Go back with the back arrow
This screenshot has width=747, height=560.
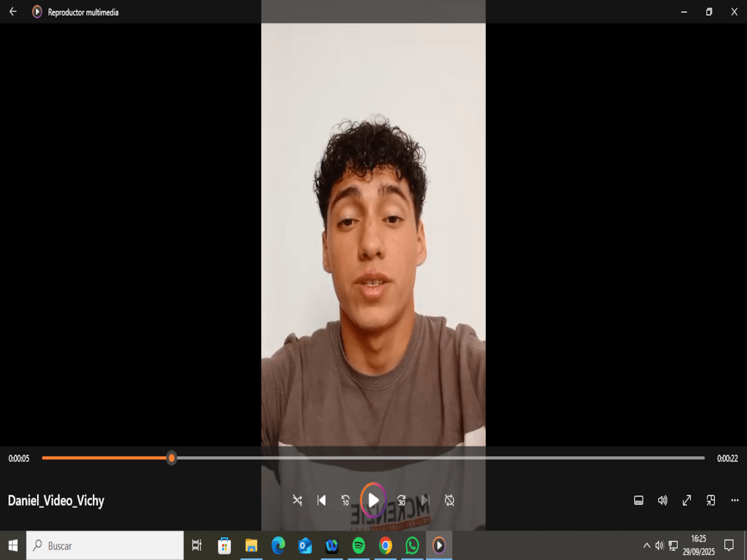(13, 12)
